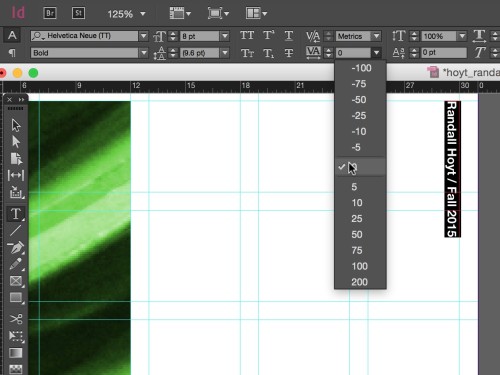
Task: Expand the Metrics kerning dropdown
Action: point(376,36)
